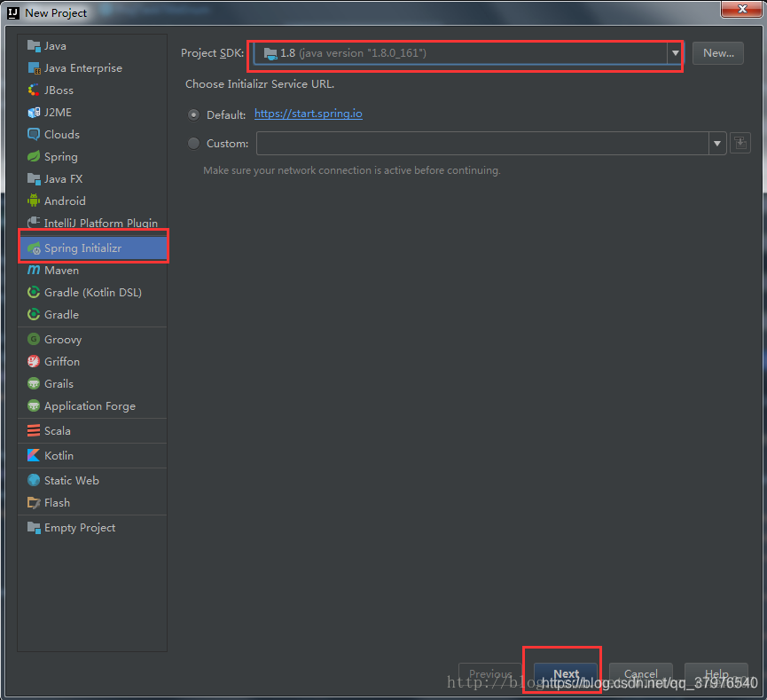The image size is (767, 700).
Task: Close the New Project dialog
Action: tap(741, 9)
